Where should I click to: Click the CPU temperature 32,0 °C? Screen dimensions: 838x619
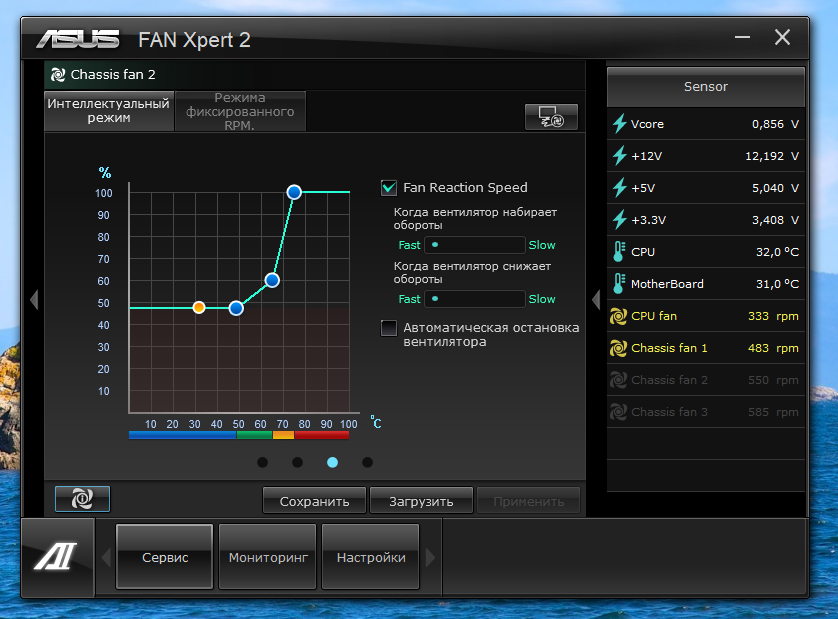click(x=777, y=252)
